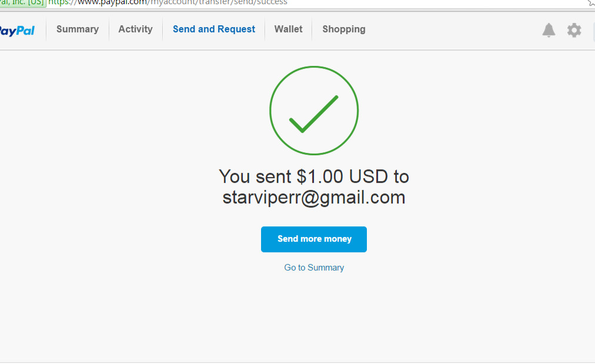Open the Shopping tab
Image resolution: width=595 pixels, height=364 pixels.
point(344,29)
